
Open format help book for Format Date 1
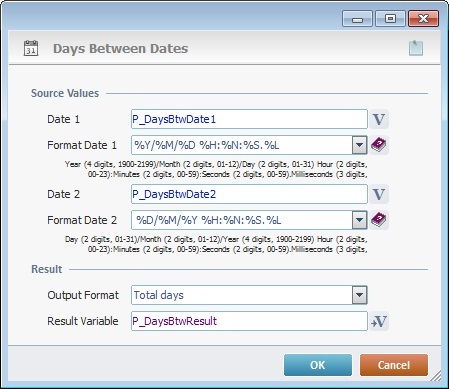[x=379, y=145]
